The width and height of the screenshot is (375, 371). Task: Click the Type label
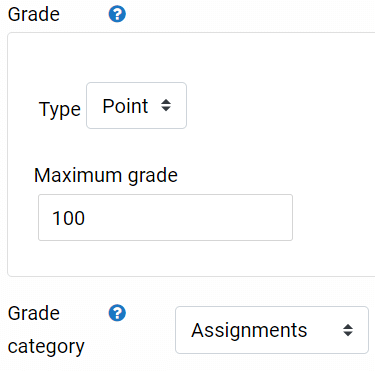(x=60, y=110)
